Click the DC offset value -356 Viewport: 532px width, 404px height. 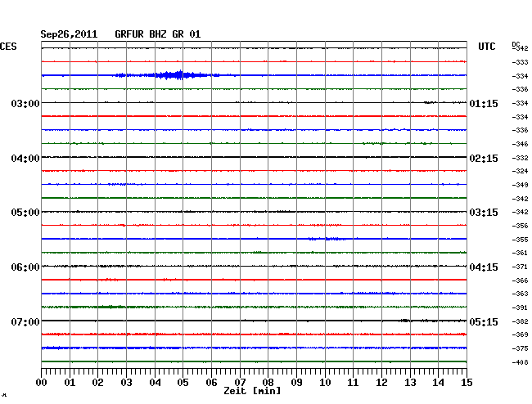[x=520, y=226]
